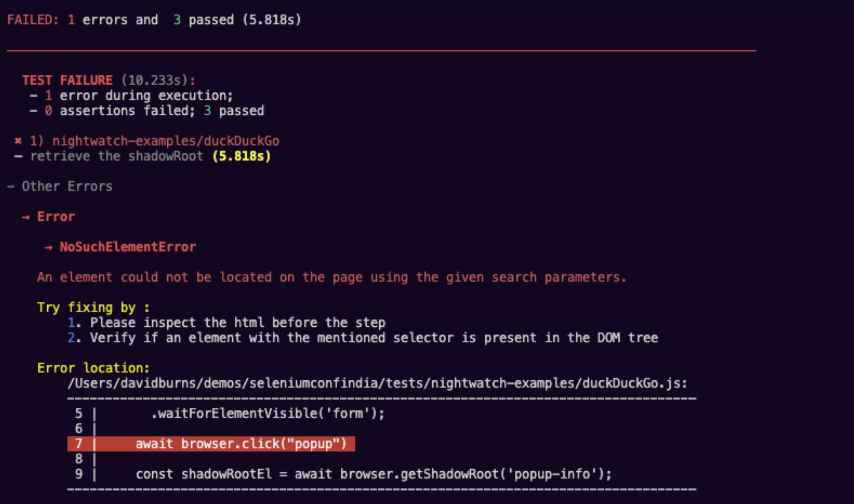Image resolution: width=854 pixels, height=504 pixels.
Task: Click the Error location heading
Action: pos(93,368)
